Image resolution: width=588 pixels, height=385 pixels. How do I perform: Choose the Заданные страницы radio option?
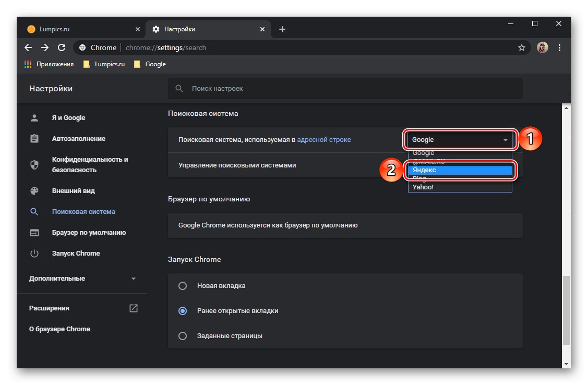coord(183,336)
